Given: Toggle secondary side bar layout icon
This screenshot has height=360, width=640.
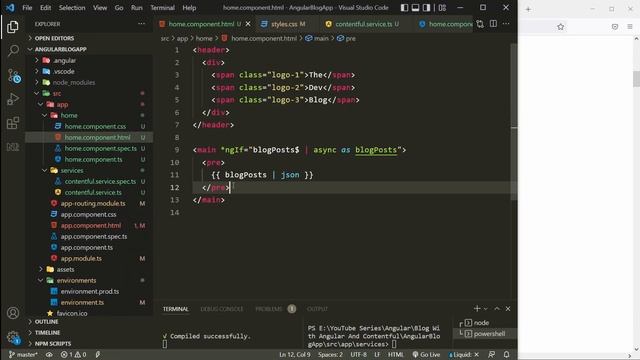Looking at the screenshot, I should pos(426,8).
